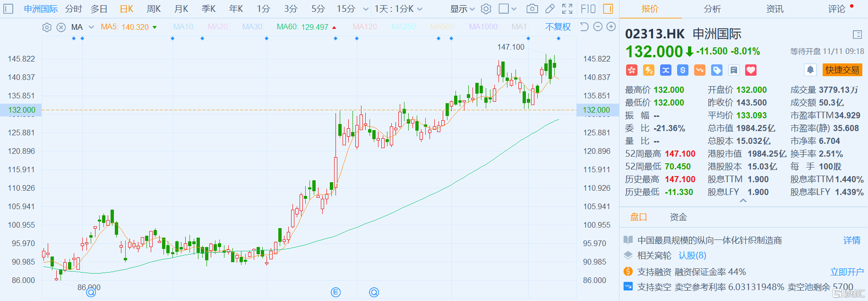Click the first Q marker on the timeline
Viewport: 868px width, 301px height.
(x=91, y=292)
